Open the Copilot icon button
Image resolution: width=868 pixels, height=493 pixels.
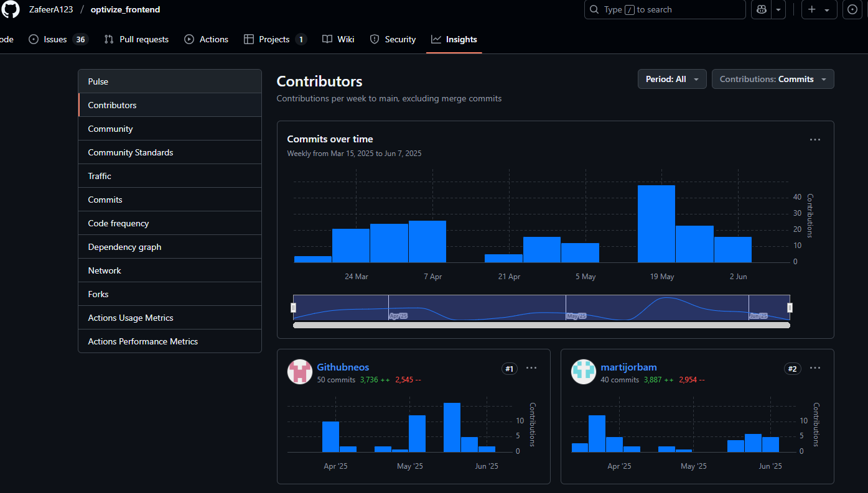click(761, 9)
